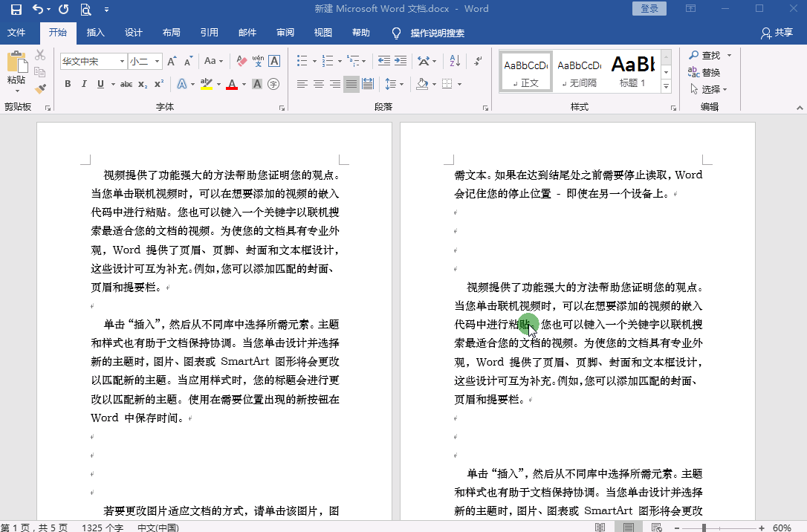Decrease font size with the shrink font icon
Viewport: 807px width, 532px height.
[188, 61]
